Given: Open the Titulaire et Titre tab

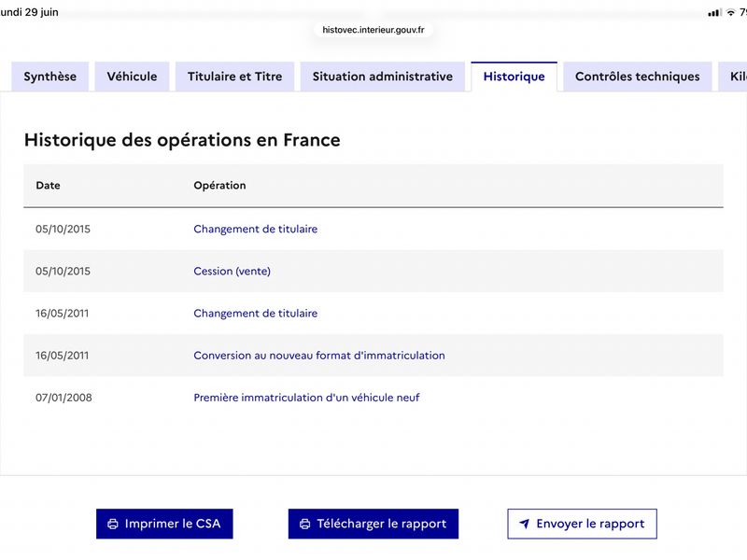Looking at the screenshot, I should pyautogui.click(x=235, y=77).
